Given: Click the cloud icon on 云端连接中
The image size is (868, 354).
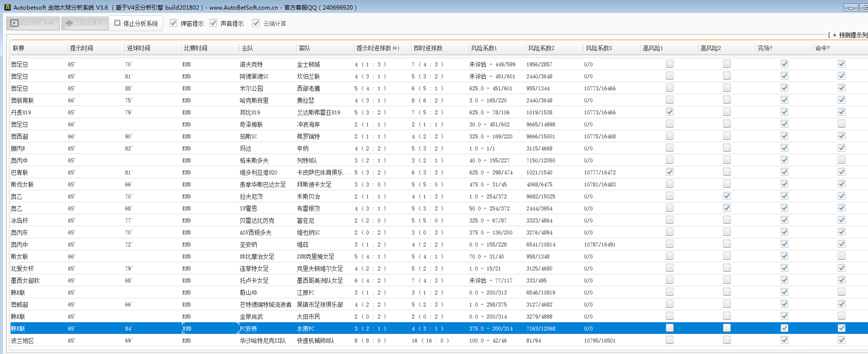Looking at the screenshot, I should point(69,23).
